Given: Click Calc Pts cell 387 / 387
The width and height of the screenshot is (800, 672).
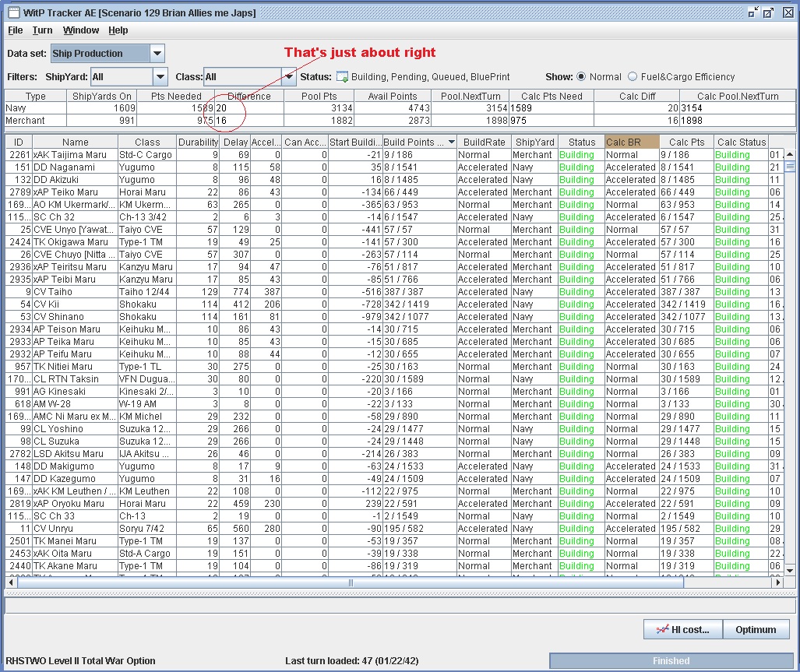Looking at the screenshot, I should (686, 292).
